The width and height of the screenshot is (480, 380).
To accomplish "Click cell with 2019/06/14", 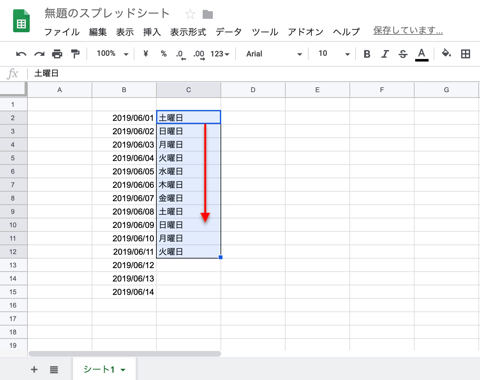I will pos(124,292).
